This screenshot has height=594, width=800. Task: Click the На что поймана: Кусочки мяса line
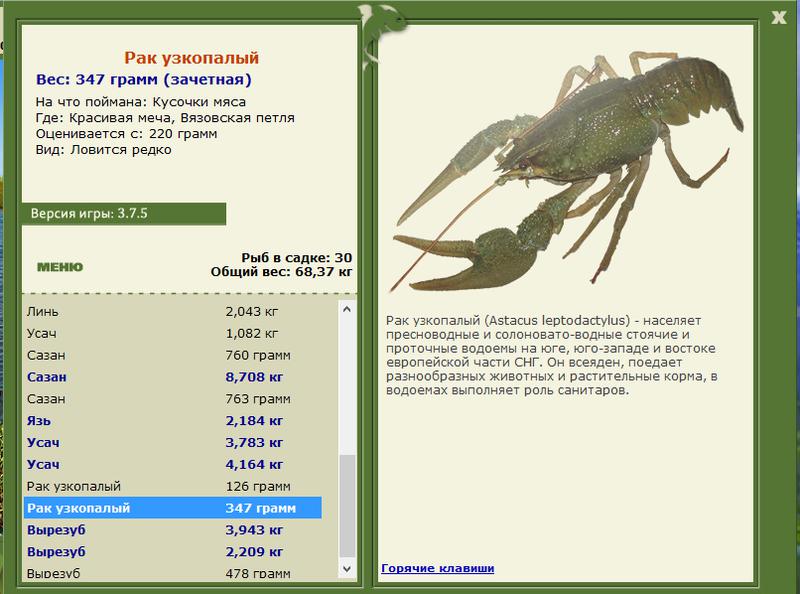tap(141, 102)
